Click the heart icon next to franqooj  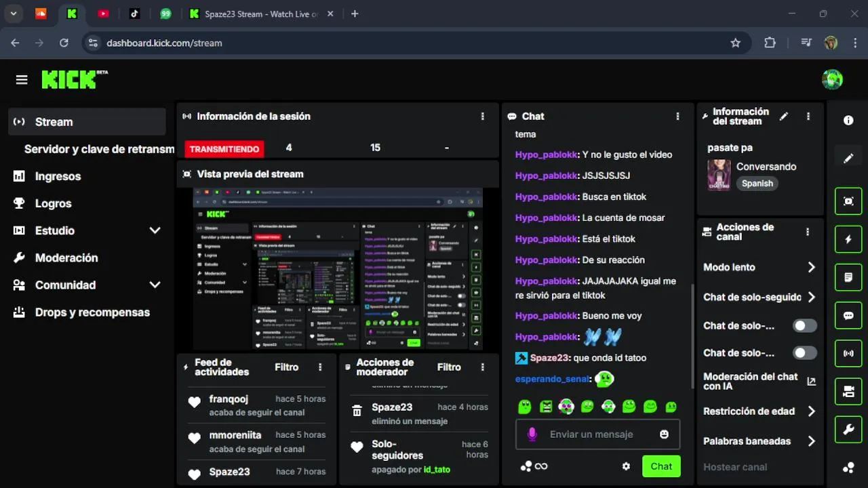point(194,403)
